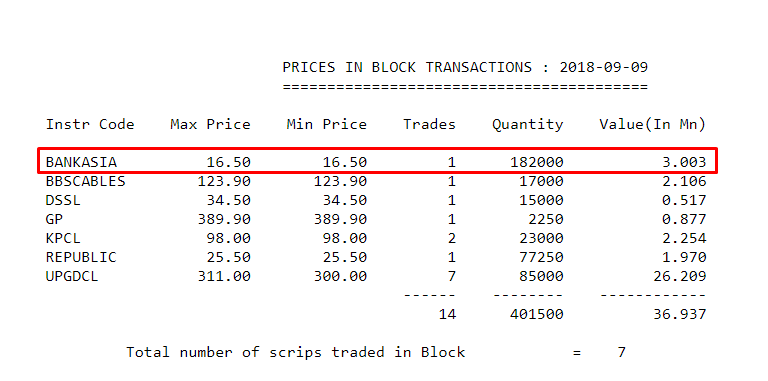Click the total quantity 401500

(537, 314)
